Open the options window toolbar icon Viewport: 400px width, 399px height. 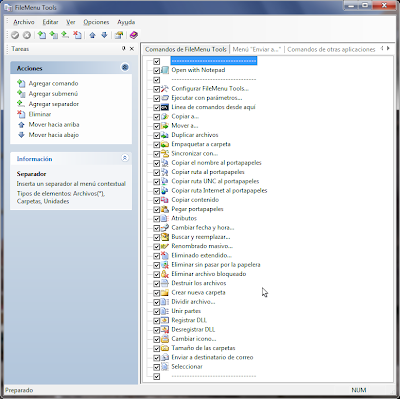[x=119, y=35]
